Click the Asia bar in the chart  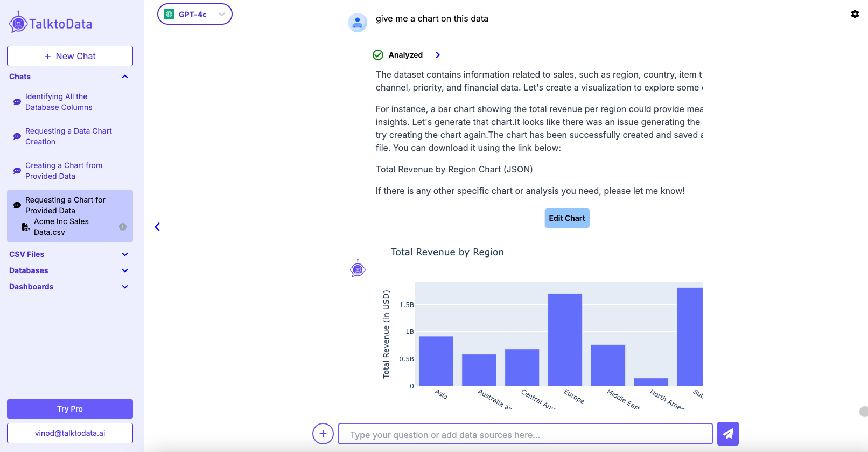[x=436, y=361]
